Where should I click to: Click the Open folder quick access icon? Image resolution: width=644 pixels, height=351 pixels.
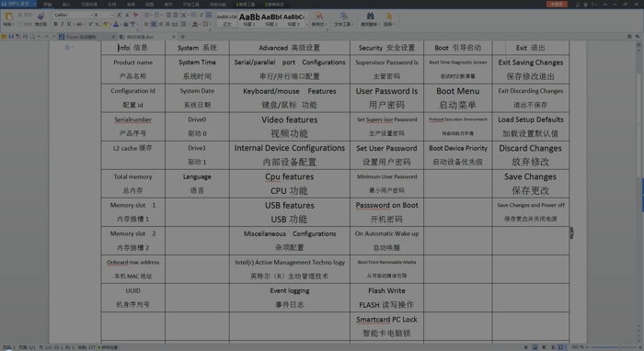[4, 37]
